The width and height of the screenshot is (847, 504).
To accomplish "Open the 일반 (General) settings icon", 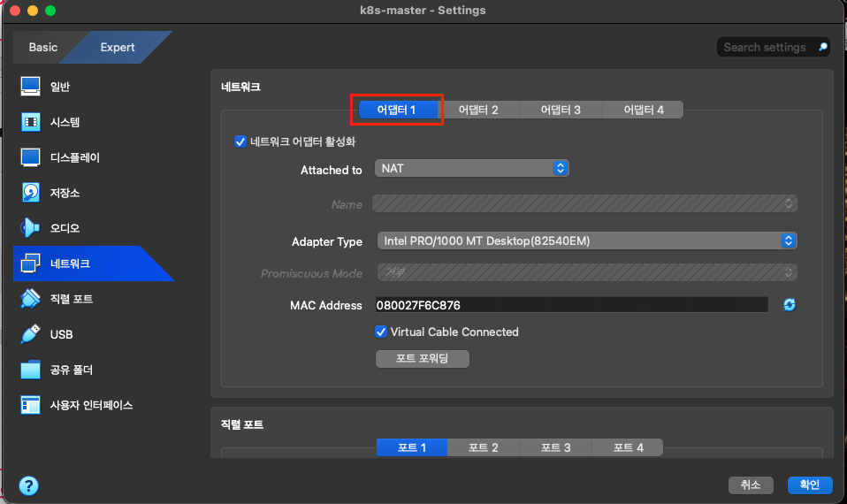I will (x=30, y=86).
